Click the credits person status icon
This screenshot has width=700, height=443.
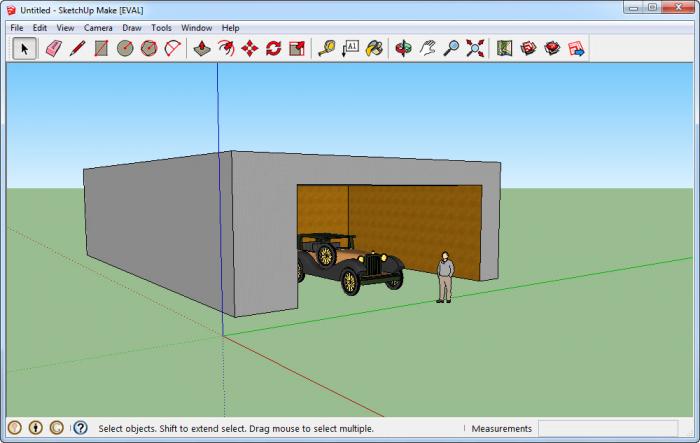tap(36, 428)
